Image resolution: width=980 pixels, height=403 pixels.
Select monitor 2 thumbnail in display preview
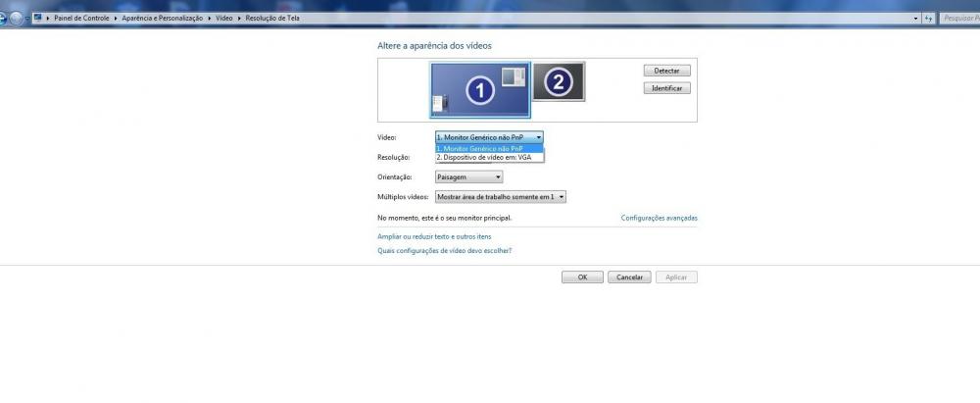[558, 81]
